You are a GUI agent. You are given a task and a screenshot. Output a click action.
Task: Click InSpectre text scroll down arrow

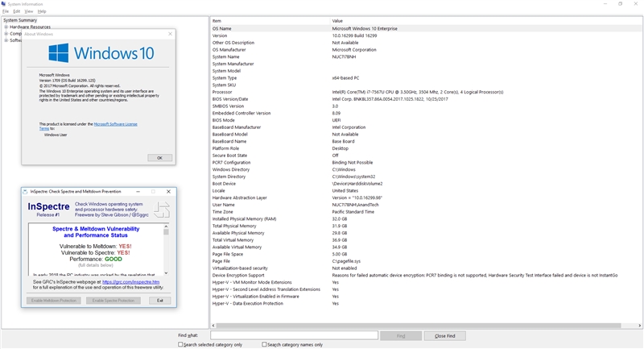(x=166, y=273)
